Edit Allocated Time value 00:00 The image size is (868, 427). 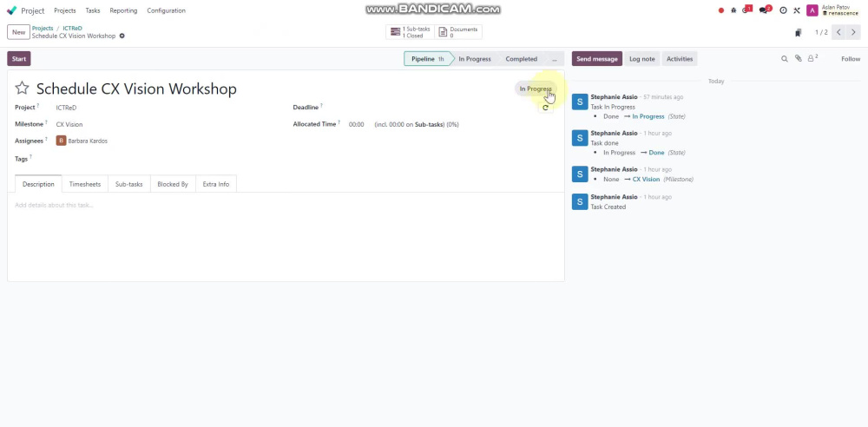click(x=357, y=125)
